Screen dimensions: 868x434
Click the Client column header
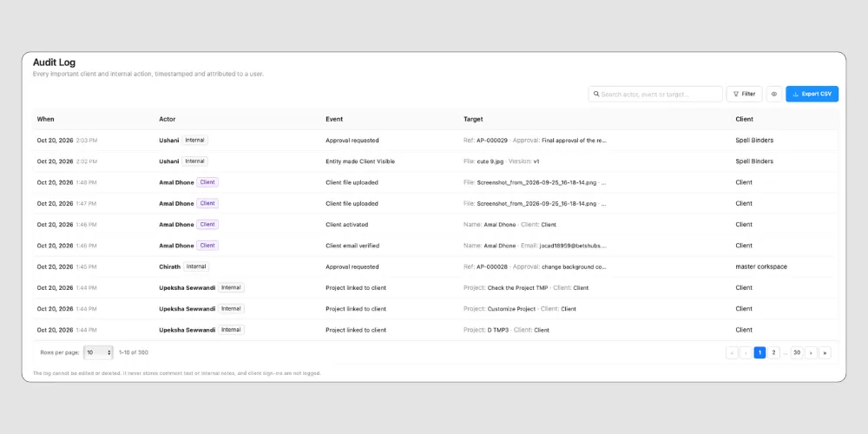pyautogui.click(x=745, y=119)
